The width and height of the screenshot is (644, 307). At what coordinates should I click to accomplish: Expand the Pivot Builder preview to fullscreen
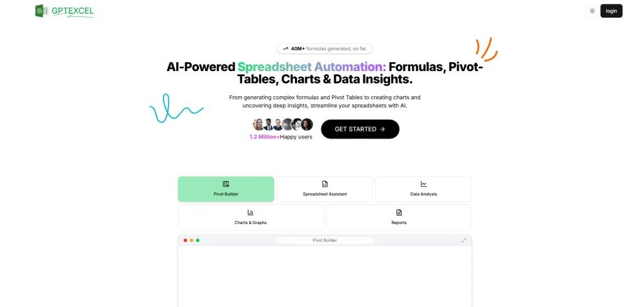(464, 240)
